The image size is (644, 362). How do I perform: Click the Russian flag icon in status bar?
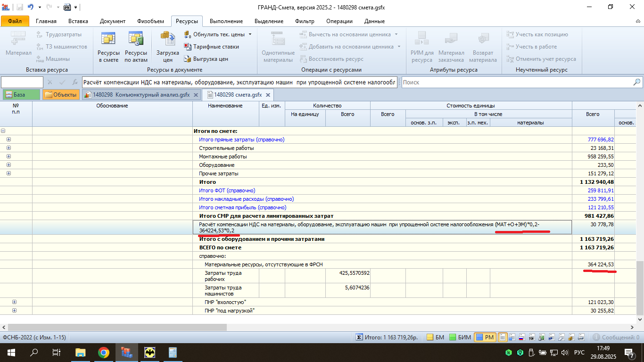click(522, 337)
